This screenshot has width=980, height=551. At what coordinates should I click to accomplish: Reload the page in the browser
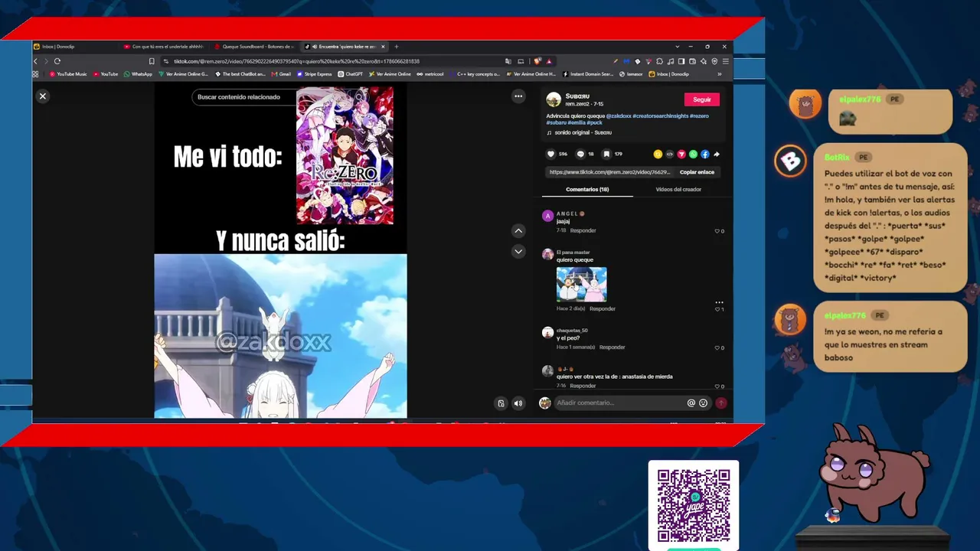[57, 61]
